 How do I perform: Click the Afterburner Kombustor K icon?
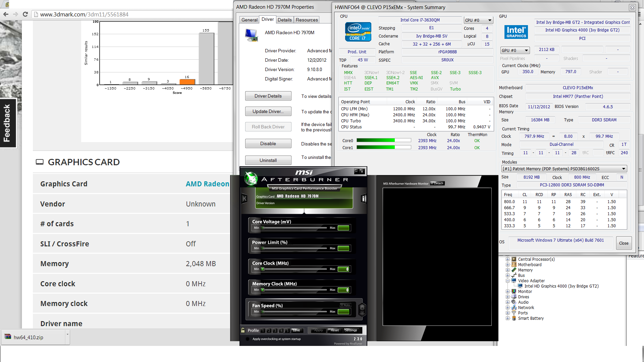(x=245, y=198)
